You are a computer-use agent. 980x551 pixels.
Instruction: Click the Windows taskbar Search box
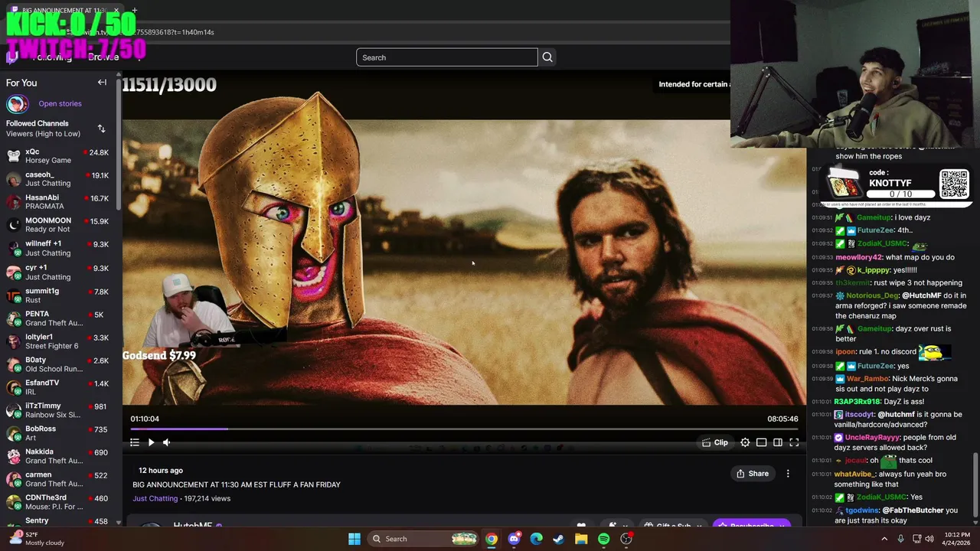423,539
